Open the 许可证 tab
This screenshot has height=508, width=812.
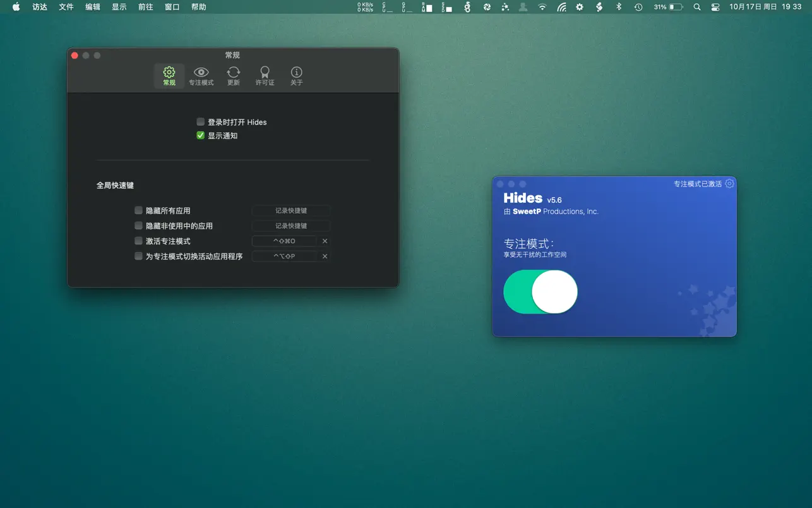[265, 76]
